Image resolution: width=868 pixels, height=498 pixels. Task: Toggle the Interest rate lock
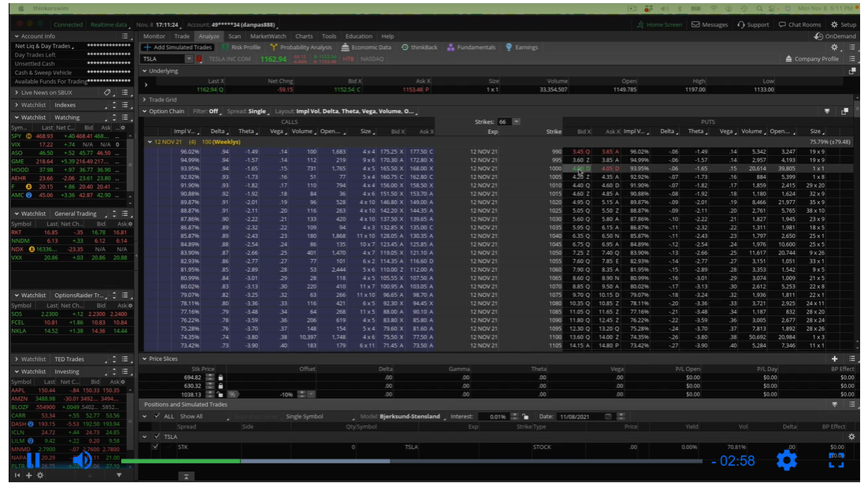coord(525,417)
